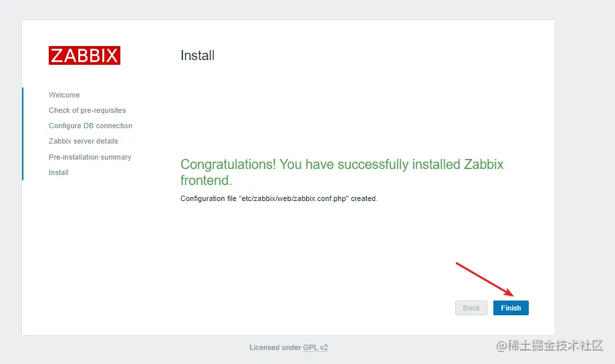Open Check of pre-requisites step

(x=87, y=110)
